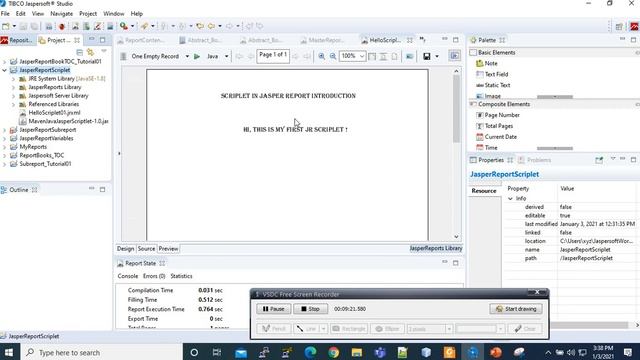Image resolution: width=640 pixels, height=360 pixels.
Task: Open the File menu
Action: click(x=5, y=13)
